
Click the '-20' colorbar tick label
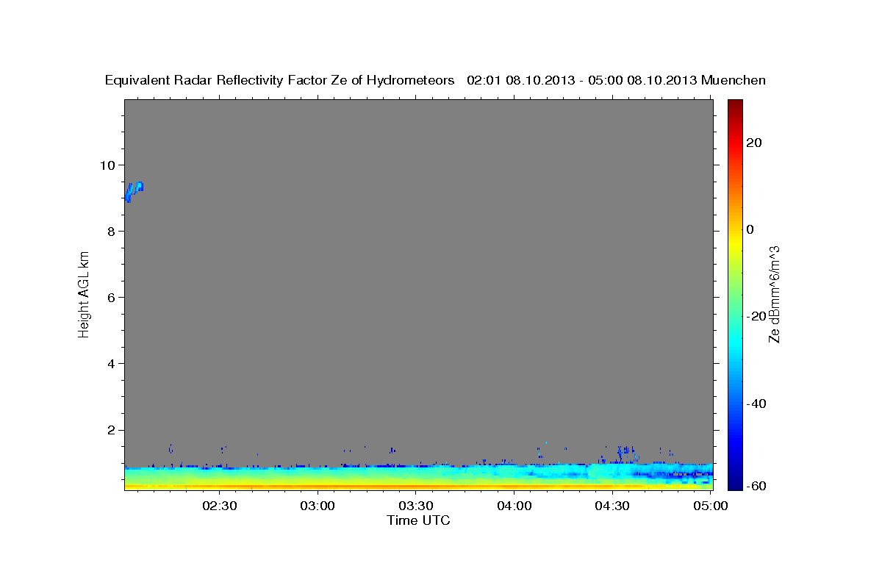[x=755, y=317]
